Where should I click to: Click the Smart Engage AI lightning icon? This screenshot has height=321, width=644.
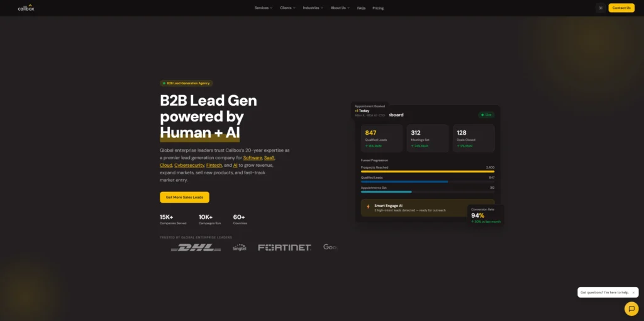click(368, 206)
